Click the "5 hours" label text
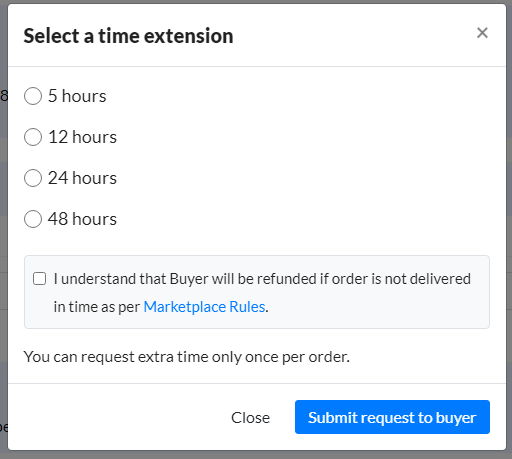 tap(77, 96)
